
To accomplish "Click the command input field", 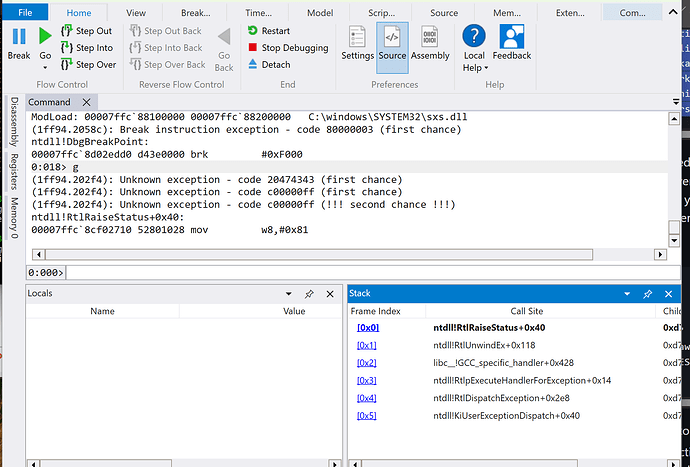I will [x=373, y=272].
